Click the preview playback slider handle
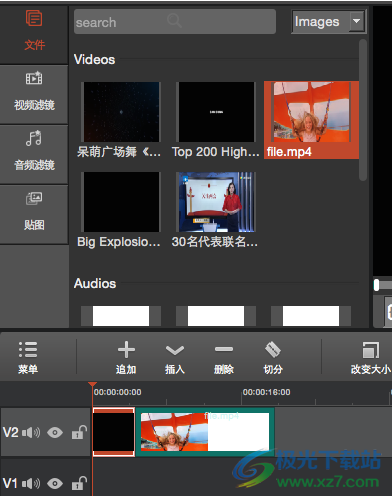The height and width of the screenshot is (498, 392). point(376,285)
